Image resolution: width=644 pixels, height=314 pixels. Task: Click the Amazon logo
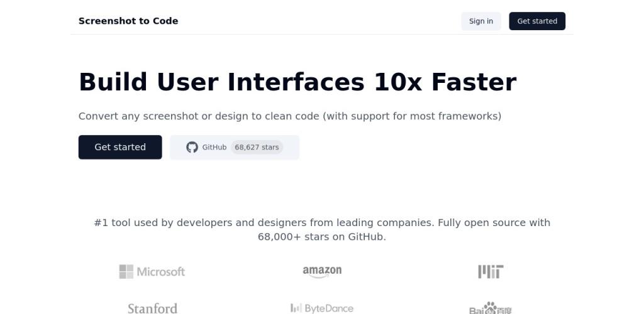coord(322,271)
